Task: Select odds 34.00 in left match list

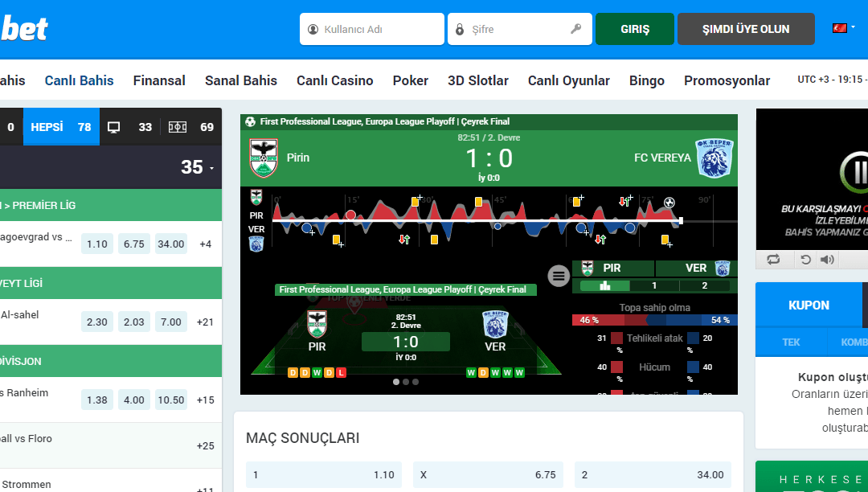Action: (x=171, y=244)
